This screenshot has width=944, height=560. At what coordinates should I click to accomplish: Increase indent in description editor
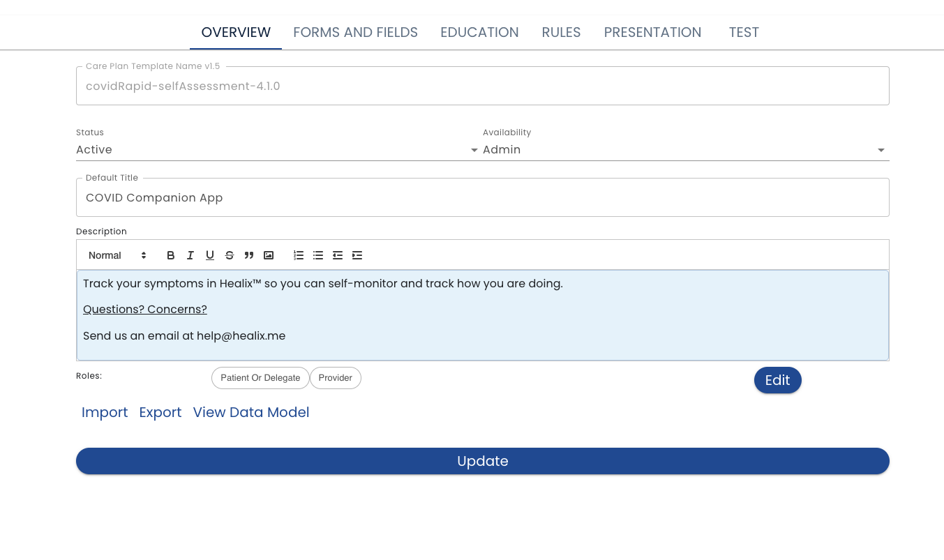click(x=357, y=255)
